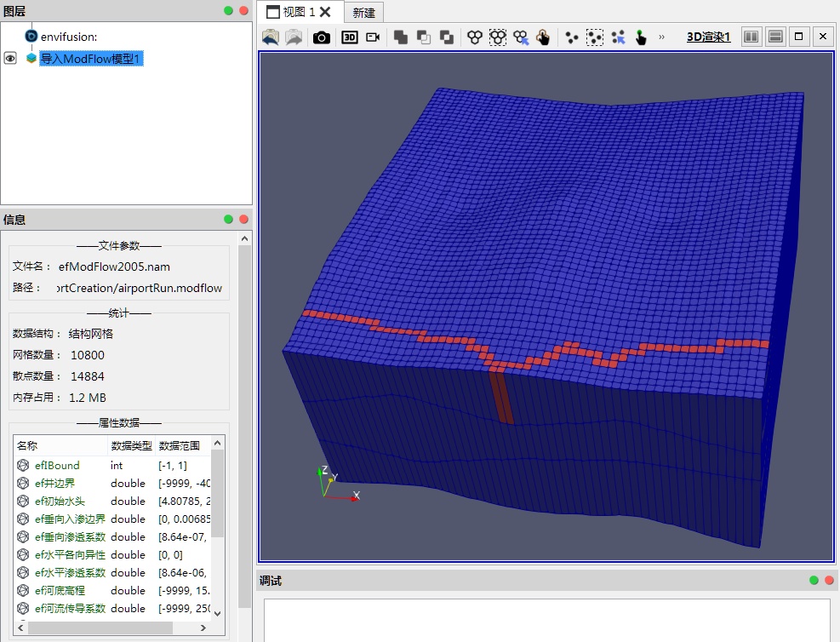Select the ef河底高程 attribute
The height and width of the screenshot is (642, 840).
(x=60, y=591)
